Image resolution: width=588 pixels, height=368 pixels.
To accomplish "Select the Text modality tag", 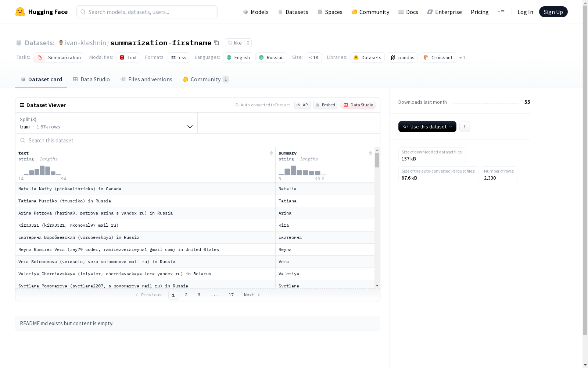I will click(x=128, y=57).
